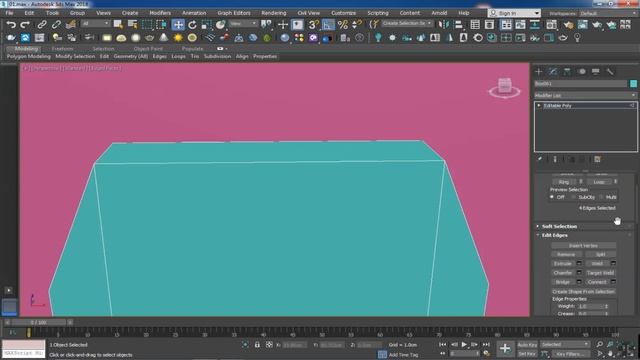640x360 pixels.
Task: Activate the Select and Rotate tool
Action: (192, 25)
